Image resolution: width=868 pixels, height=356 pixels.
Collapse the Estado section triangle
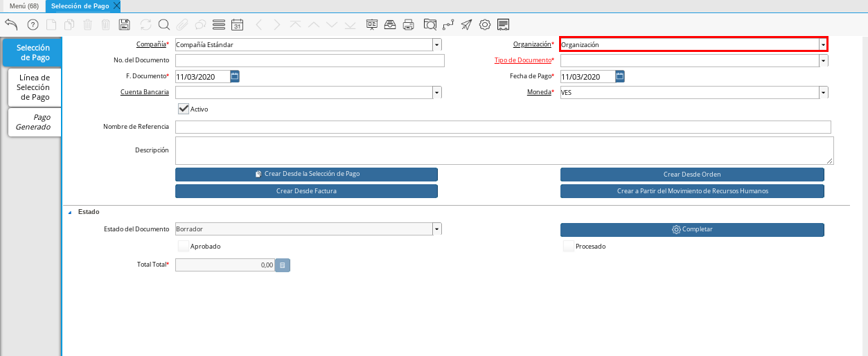(69, 212)
